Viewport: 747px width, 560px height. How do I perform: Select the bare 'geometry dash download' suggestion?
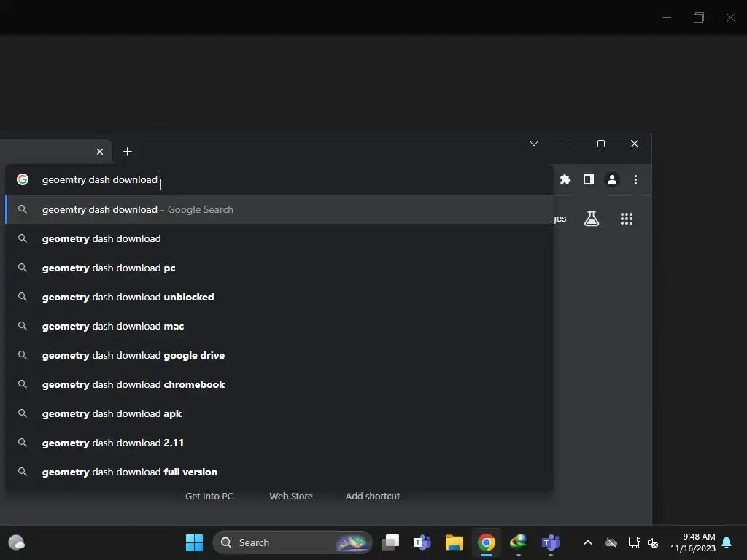tap(279, 238)
